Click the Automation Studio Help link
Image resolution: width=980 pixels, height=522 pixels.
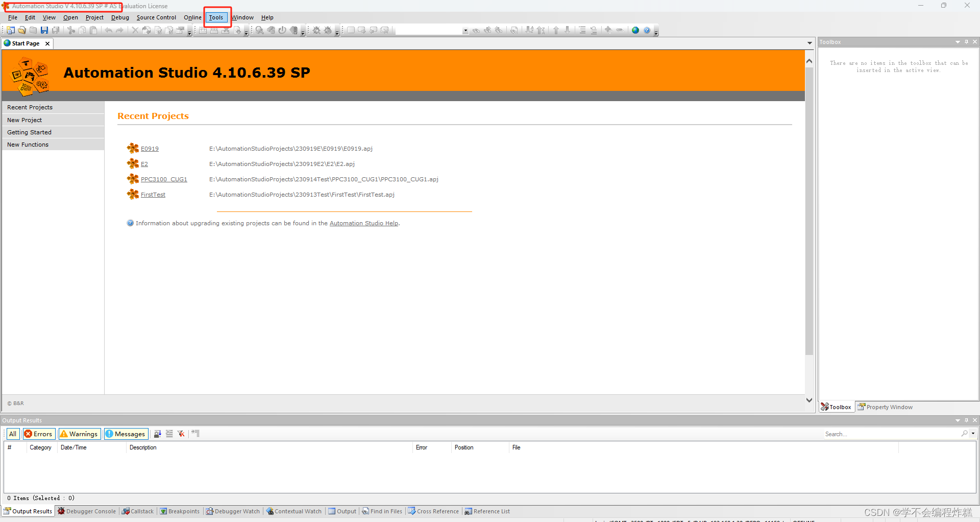coord(364,223)
